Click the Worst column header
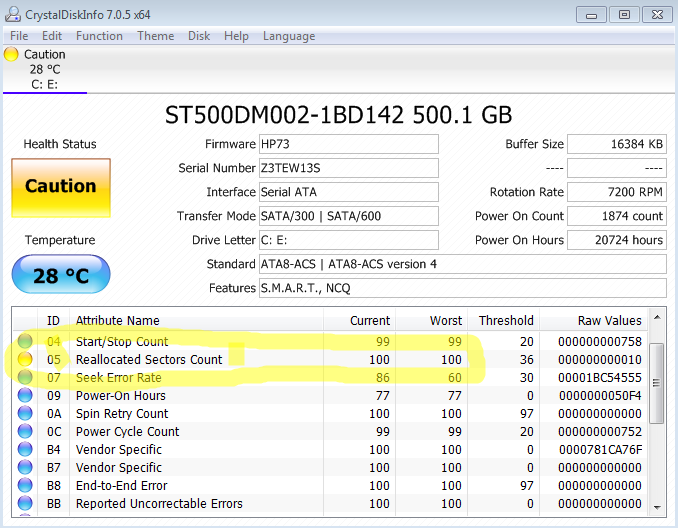Image resolution: width=678 pixels, height=528 pixels. click(432, 320)
